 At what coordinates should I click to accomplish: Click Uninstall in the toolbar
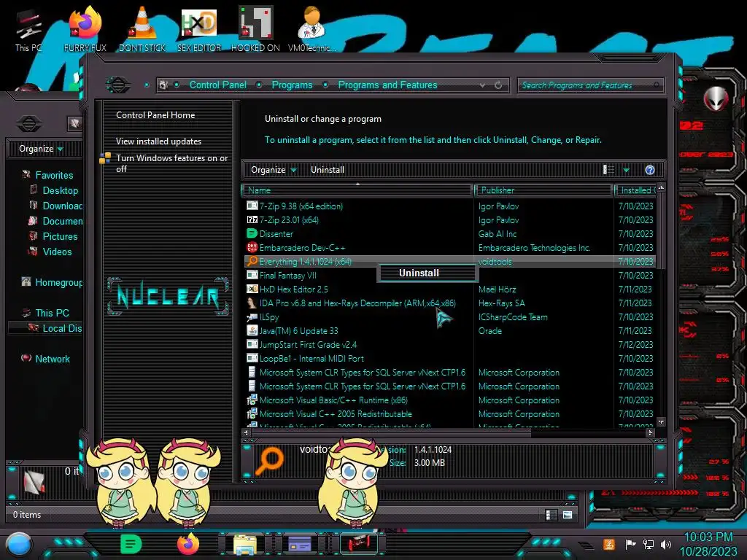pyautogui.click(x=328, y=170)
